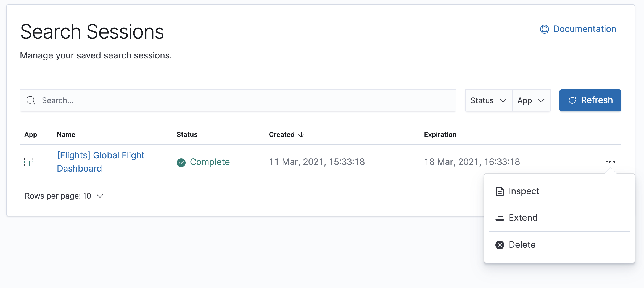The image size is (644, 288).
Task: Click the refresh arrow icon inside Refresh button
Action: coord(572,100)
